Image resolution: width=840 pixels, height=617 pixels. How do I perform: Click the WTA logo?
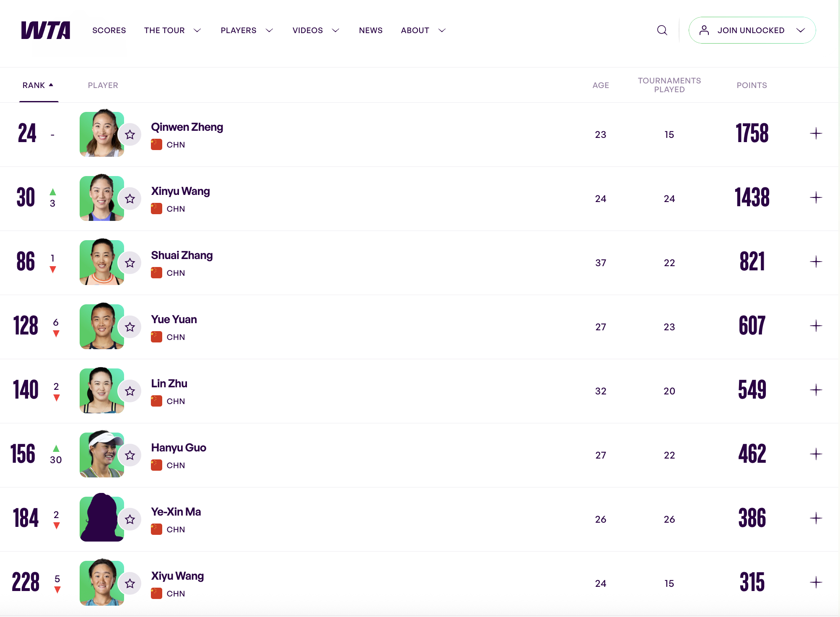click(x=46, y=30)
